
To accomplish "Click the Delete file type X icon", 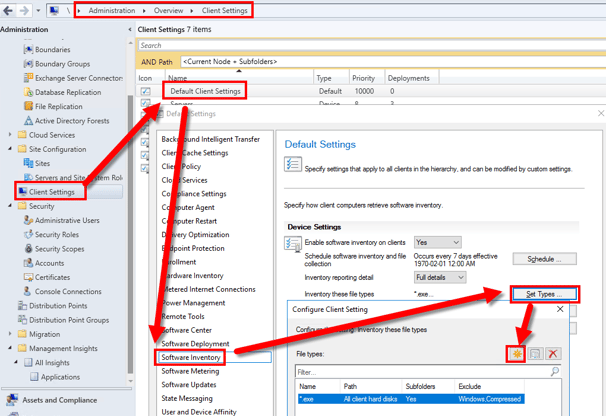I will coord(553,354).
